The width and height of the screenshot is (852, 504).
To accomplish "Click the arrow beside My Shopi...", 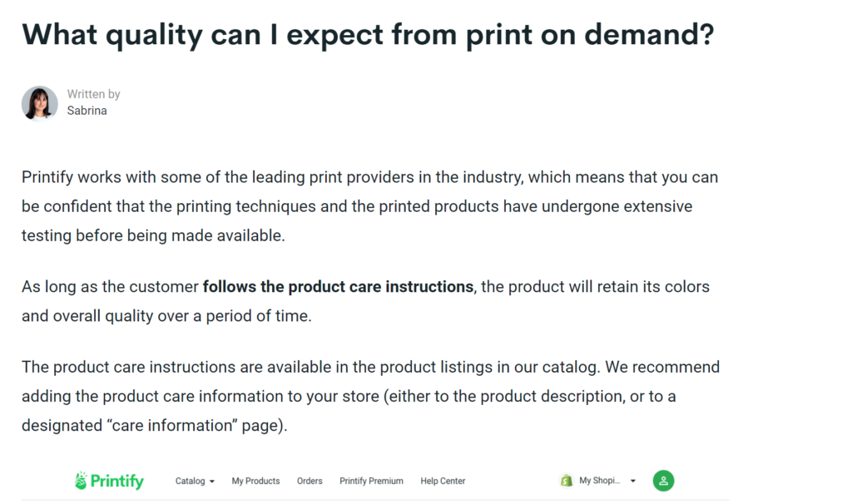I will coord(633,482).
